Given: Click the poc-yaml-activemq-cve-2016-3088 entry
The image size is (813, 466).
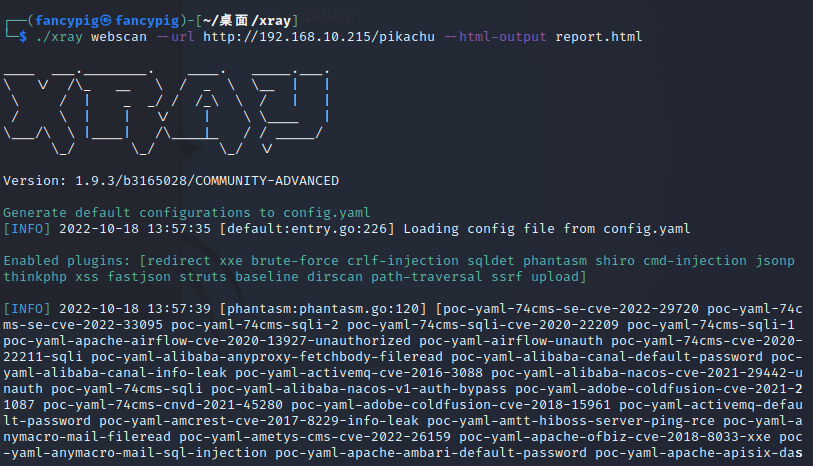Looking at the screenshot, I should (366, 372).
